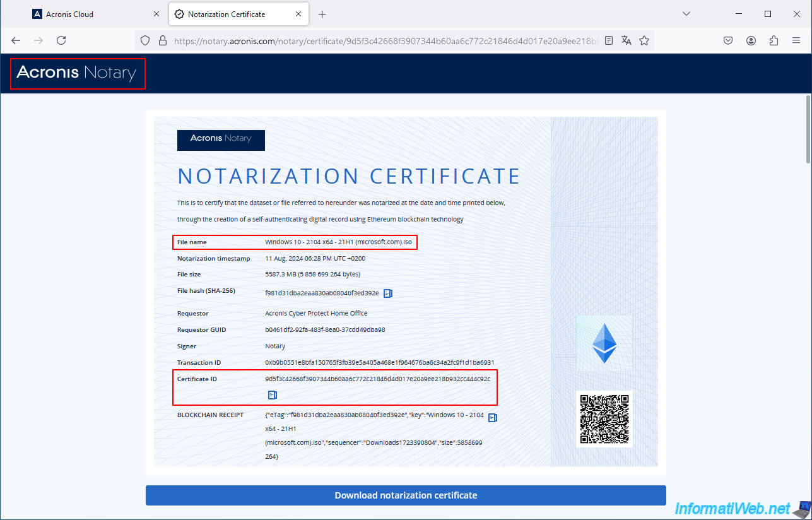Click the page vertical scrollbar thumb
The height and width of the screenshot is (520, 812).
pyautogui.click(x=807, y=129)
